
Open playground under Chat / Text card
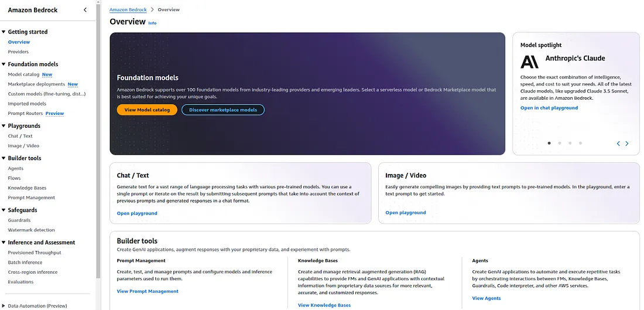(x=137, y=213)
